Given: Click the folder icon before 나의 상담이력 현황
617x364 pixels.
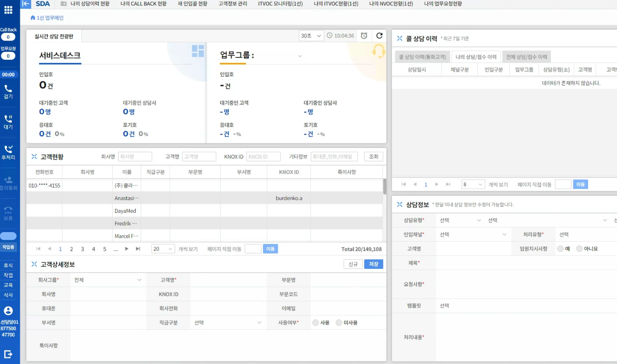Looking at the screenshot, I should [x=63, y=4].
